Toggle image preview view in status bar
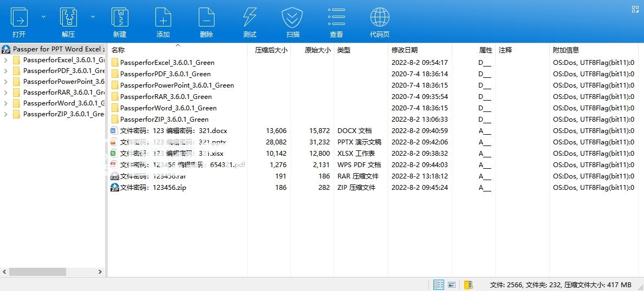 tap(451, 285)
